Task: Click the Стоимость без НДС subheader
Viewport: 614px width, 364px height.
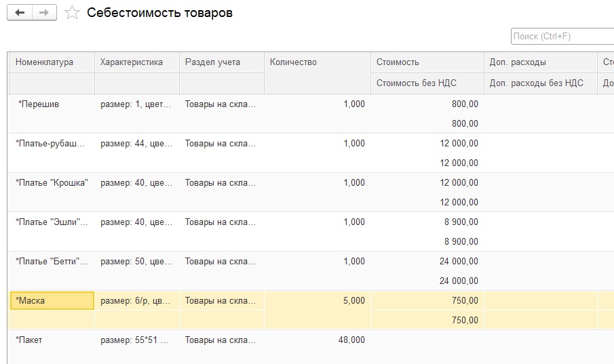Action: (x=417, y=83)
